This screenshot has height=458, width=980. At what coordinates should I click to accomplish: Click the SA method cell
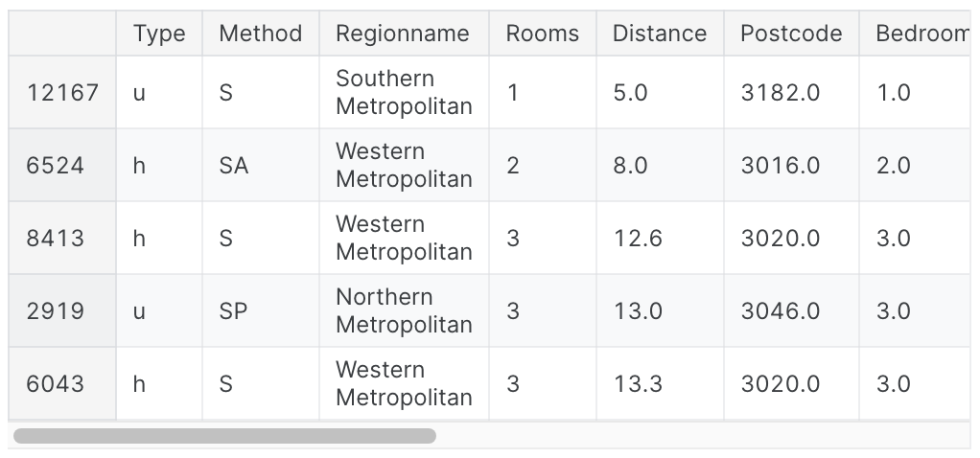(x=260, y=166)
